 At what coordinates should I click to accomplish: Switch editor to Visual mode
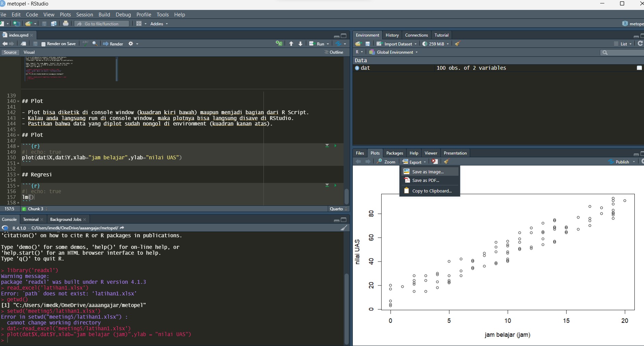[29, 52]
